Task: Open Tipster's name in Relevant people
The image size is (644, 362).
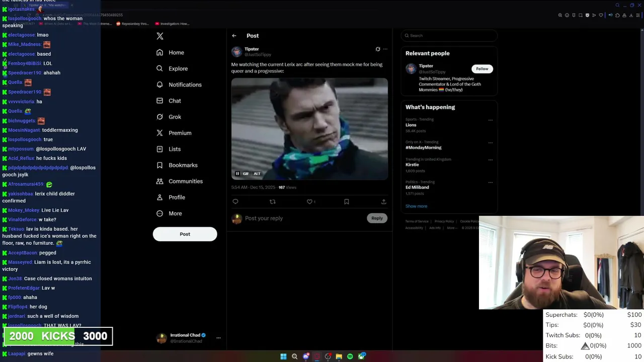Action: point(426,66)
